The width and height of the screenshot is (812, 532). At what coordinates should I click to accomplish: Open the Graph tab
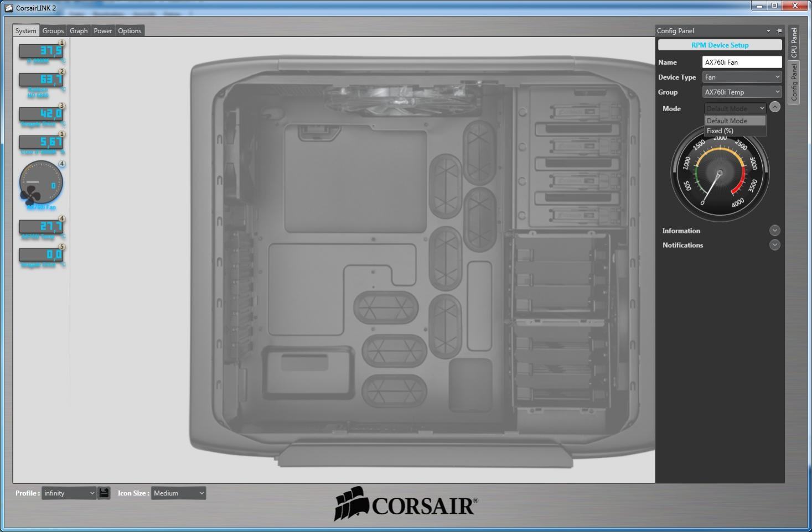[79, 31]
